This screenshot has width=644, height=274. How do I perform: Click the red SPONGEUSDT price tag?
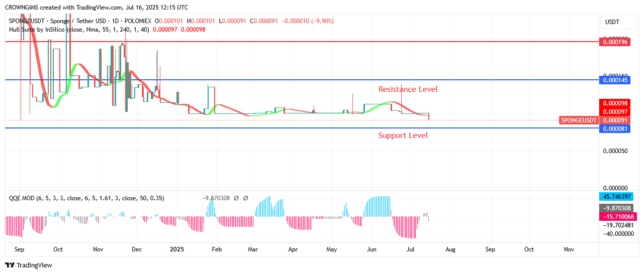[x=579, y=120]
